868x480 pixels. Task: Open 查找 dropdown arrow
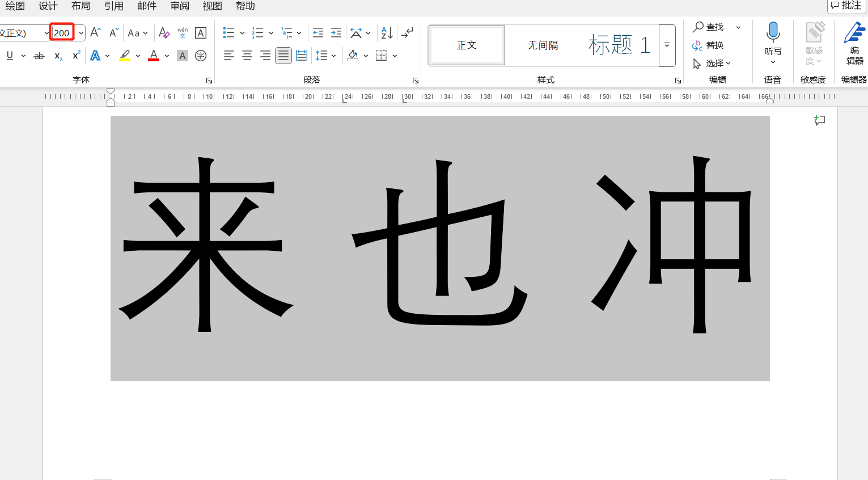pos(738,27)
